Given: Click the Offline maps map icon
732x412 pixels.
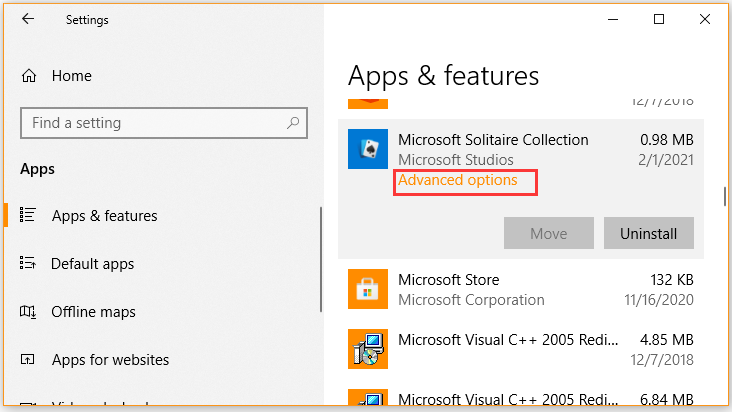Looking at the screenshot, I should tap(28, 311).
